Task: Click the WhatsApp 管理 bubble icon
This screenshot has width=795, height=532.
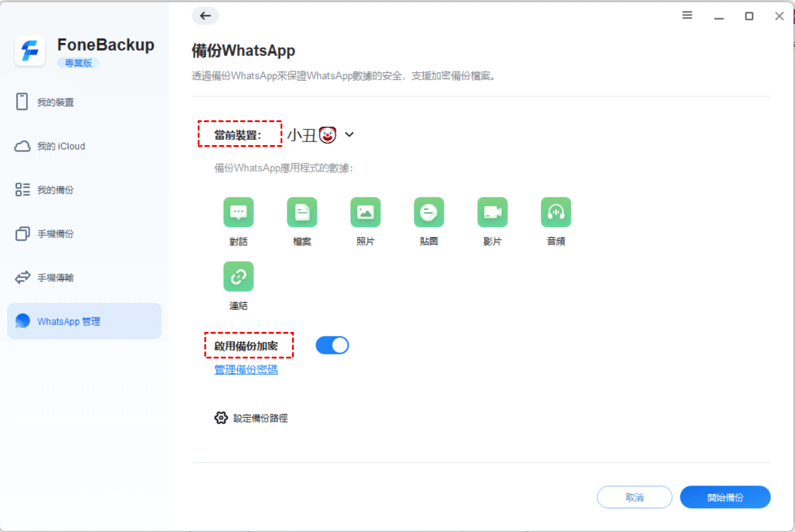Action: pos(22,321)
